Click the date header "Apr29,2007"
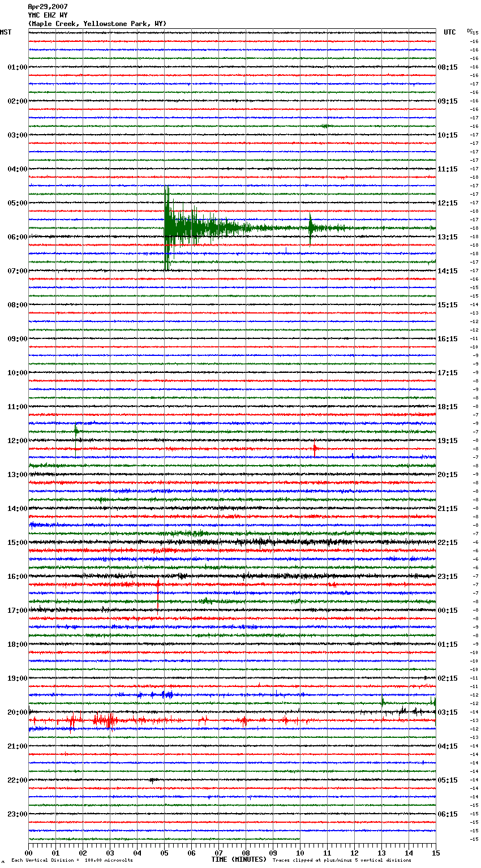 48,7
